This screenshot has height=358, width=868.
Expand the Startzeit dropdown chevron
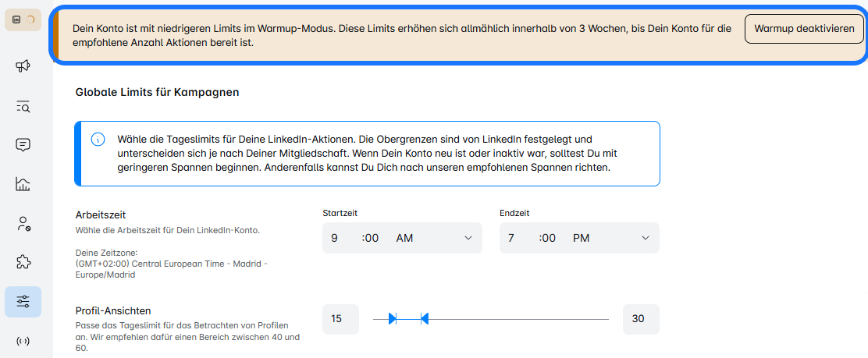point(468,238)
